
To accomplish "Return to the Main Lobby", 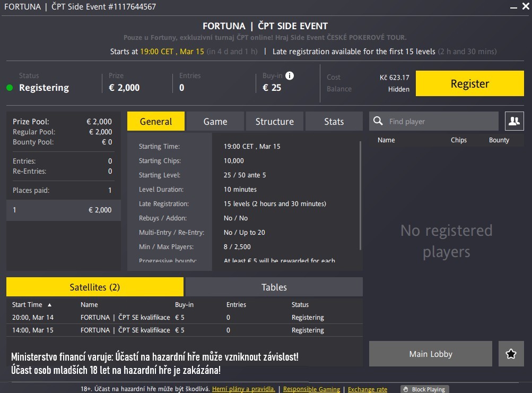I will (431, 354).
